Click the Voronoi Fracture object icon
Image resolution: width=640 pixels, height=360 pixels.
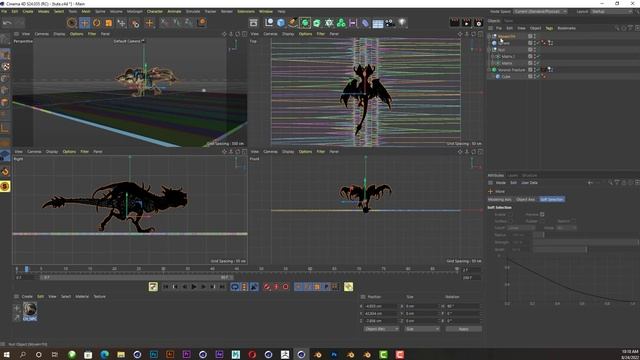click(495, 70)
